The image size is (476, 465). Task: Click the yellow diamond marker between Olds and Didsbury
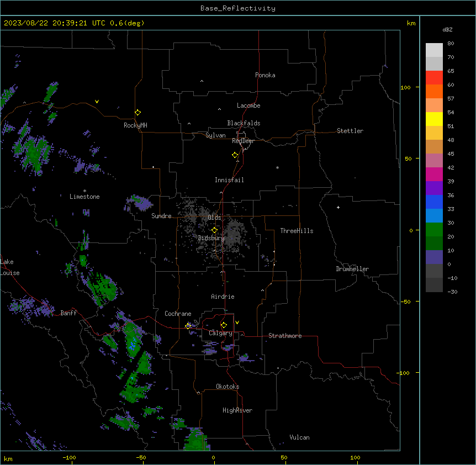tap(214, 230)
